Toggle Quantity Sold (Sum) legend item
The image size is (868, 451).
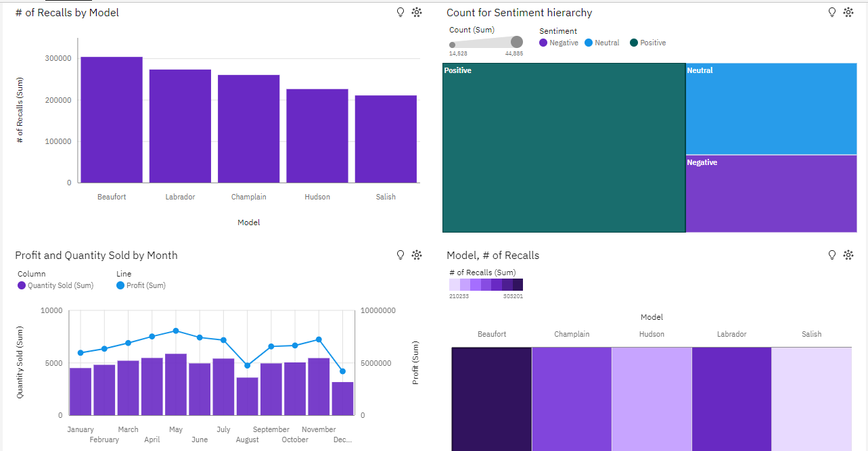pyautogui.click(x=55, y=285)
